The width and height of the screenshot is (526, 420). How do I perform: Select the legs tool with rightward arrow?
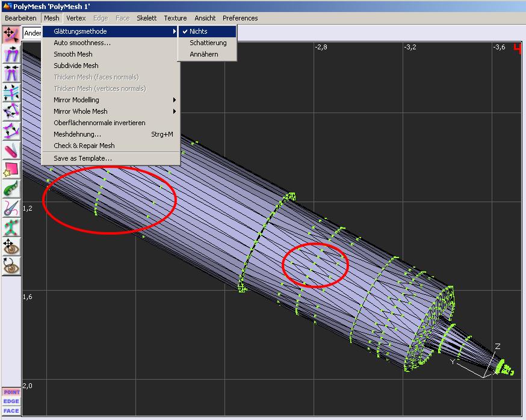[11, 54]
